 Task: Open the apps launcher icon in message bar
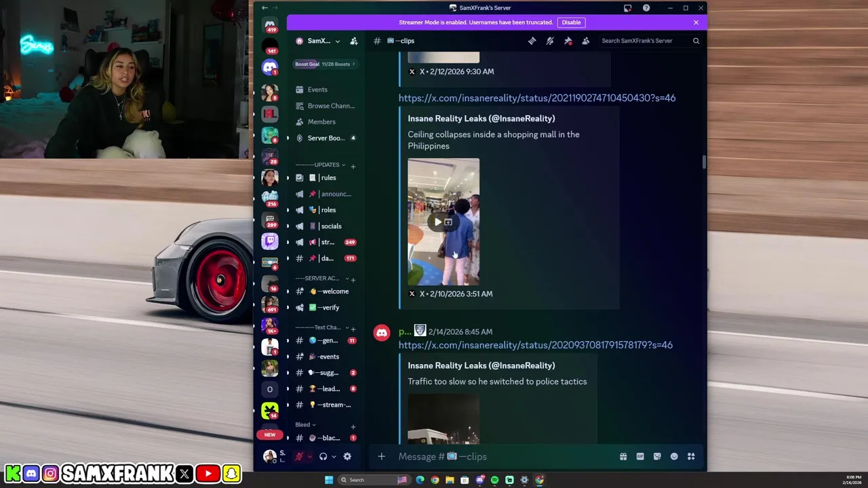pyautogui.click(x=691, y=457)
